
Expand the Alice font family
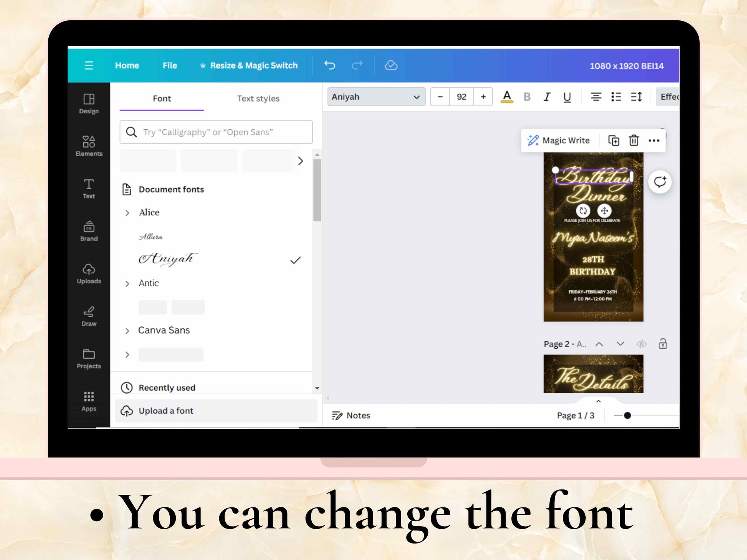click(x=127, y=212)
